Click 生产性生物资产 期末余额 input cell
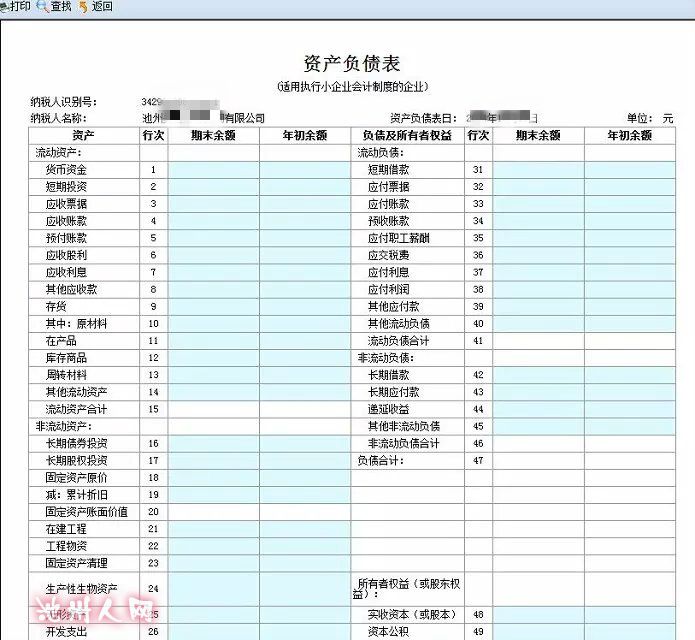 click(x=214, y=589)
